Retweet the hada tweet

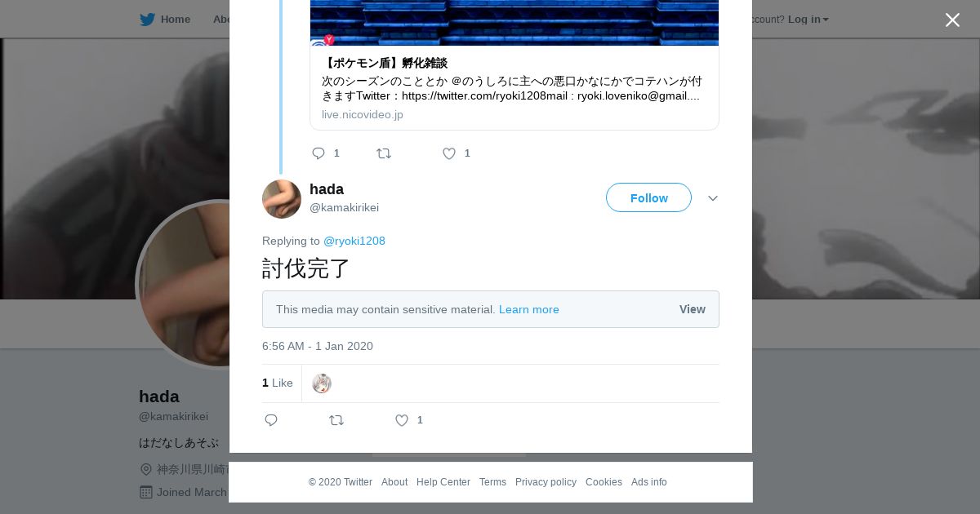[336, 420]
